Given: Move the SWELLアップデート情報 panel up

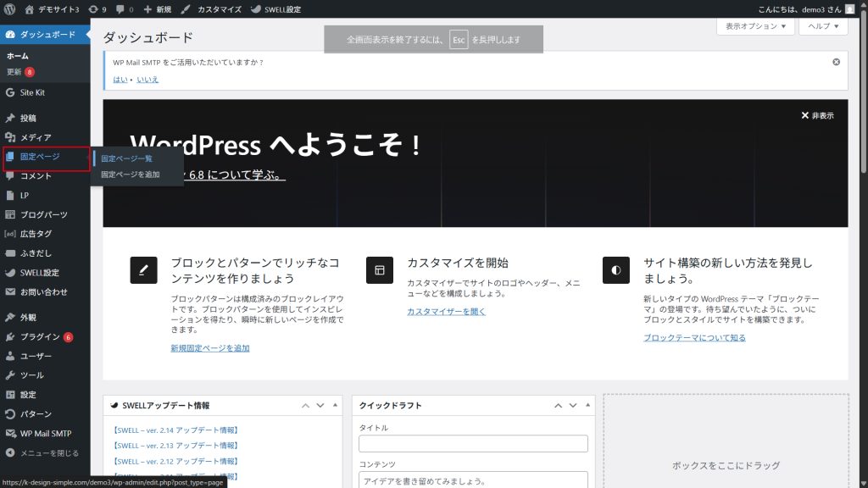Looking at the screenshot, I should [x=306, y=406].
